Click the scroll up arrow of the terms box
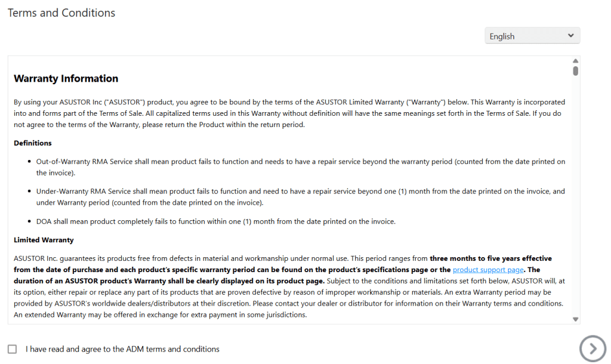The image size is (611, 364). pyautogui.click(x=575, y=61)
